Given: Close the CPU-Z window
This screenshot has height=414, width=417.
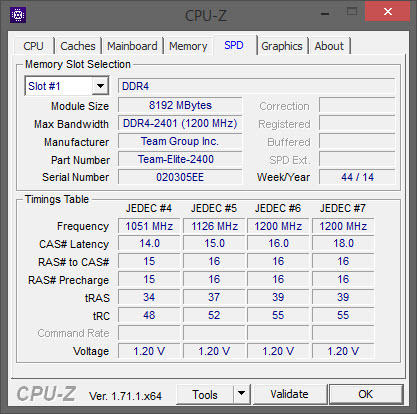Looking at the screenshot, I should pyautogui.click(x=387, y=12).
